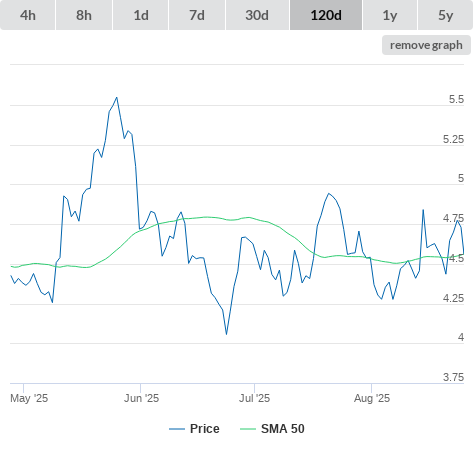Switch to the 8h time range
This screenshot has width=474, height=455.
(84, 15)
